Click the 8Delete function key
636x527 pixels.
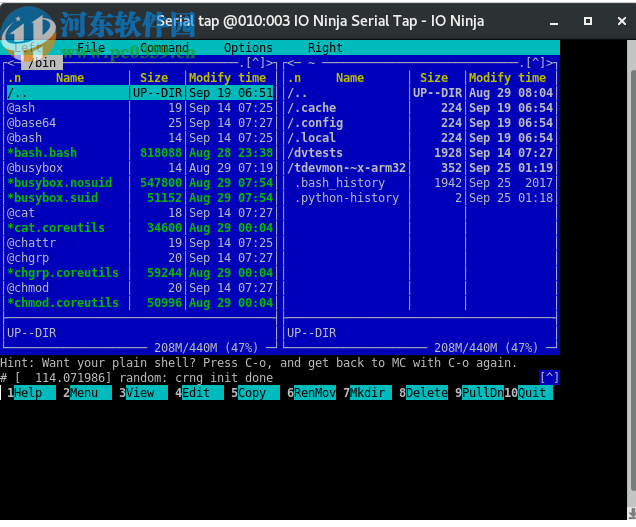(423, 393)
